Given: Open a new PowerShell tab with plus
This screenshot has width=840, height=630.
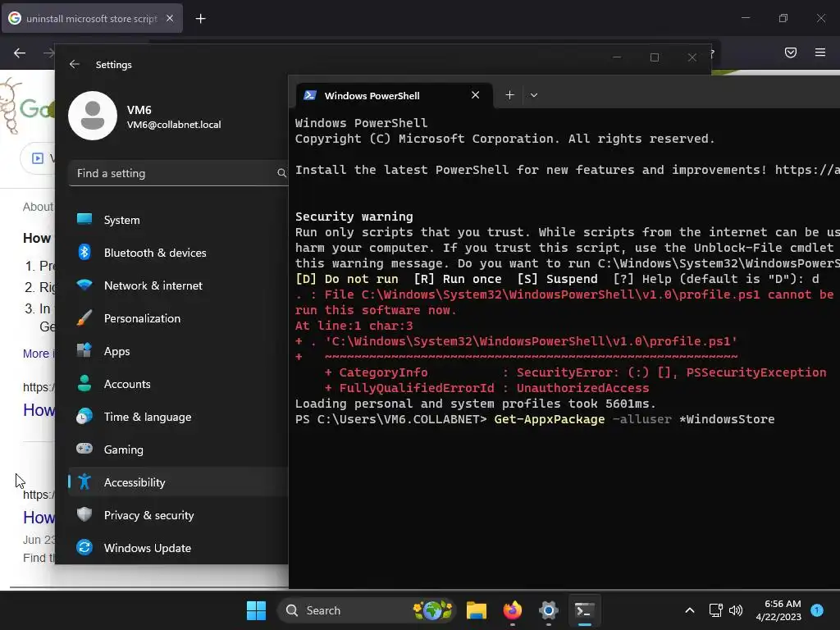Looking at the screenshot, I should (509, 95).
